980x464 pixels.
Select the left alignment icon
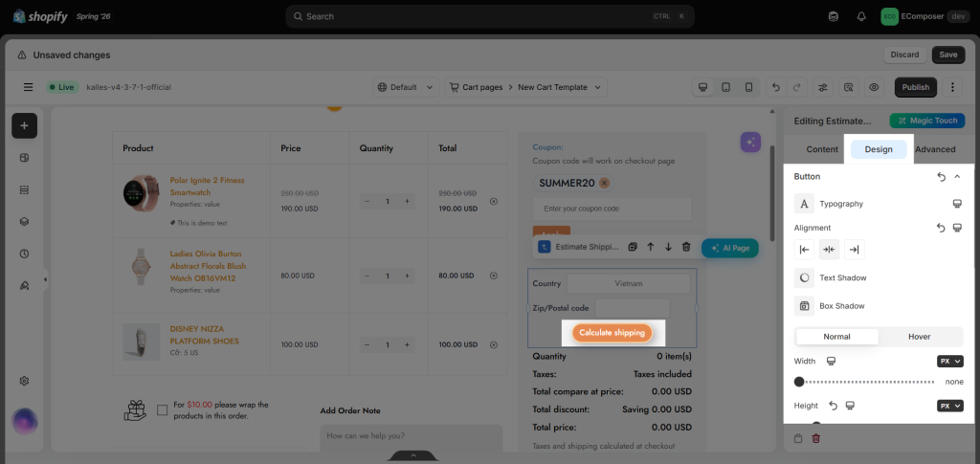point(804,249)
